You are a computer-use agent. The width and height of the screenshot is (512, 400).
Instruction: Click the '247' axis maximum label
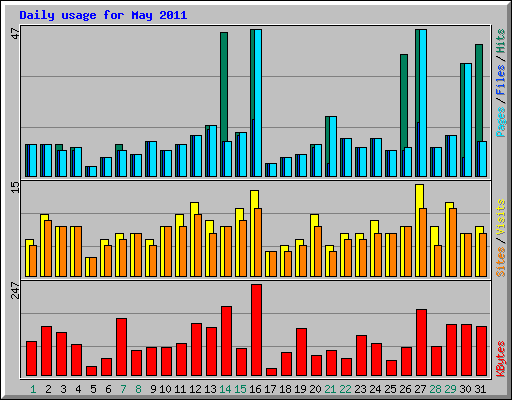point(15,290)
